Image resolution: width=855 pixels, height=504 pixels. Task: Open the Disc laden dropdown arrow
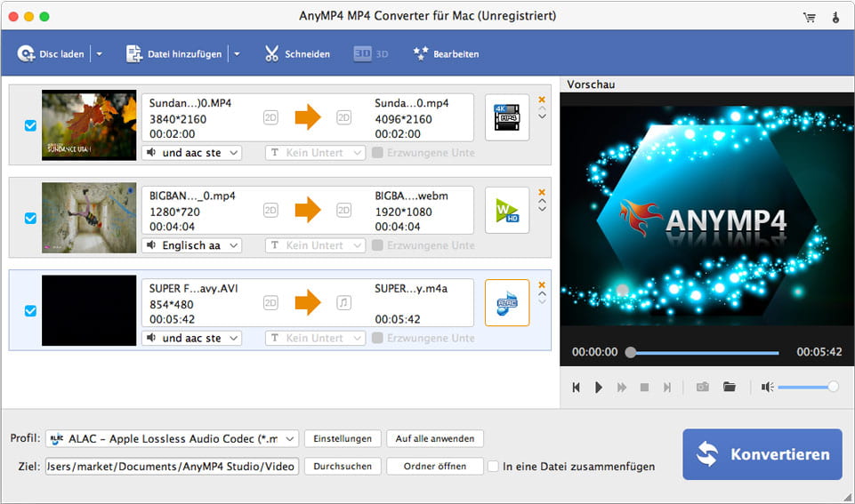coord(100,54)
